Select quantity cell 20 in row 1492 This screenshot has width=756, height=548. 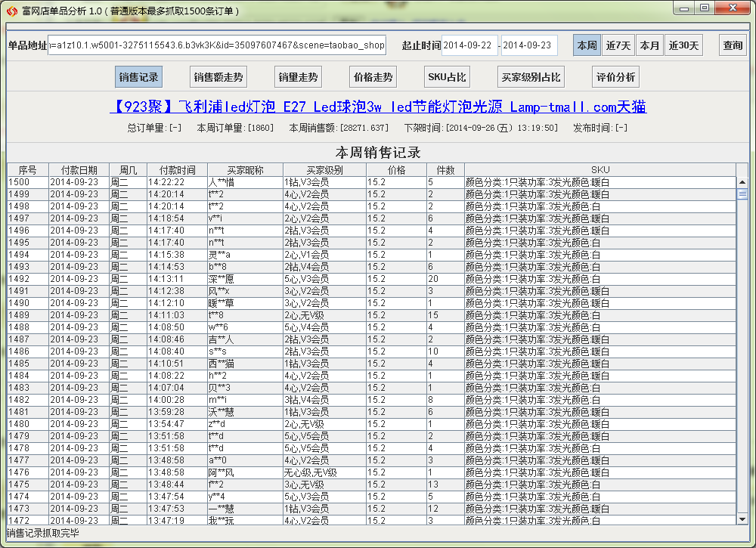click(445, 279)
